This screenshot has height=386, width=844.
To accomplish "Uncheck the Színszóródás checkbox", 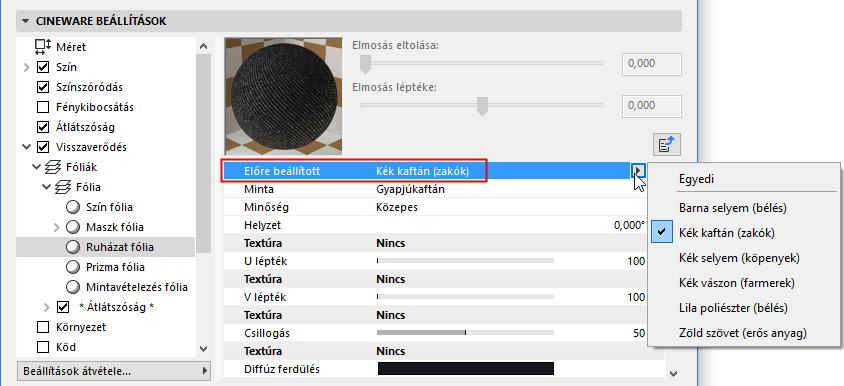I will pos(43,87).
